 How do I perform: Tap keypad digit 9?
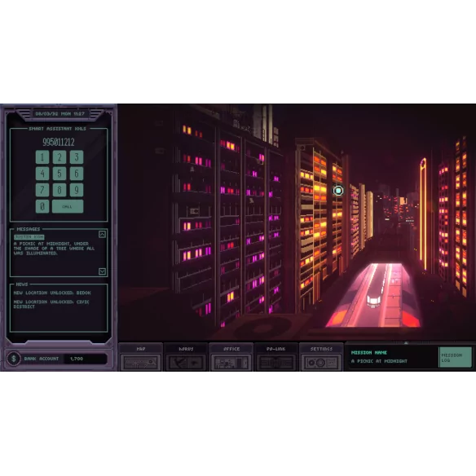[77, 190]
